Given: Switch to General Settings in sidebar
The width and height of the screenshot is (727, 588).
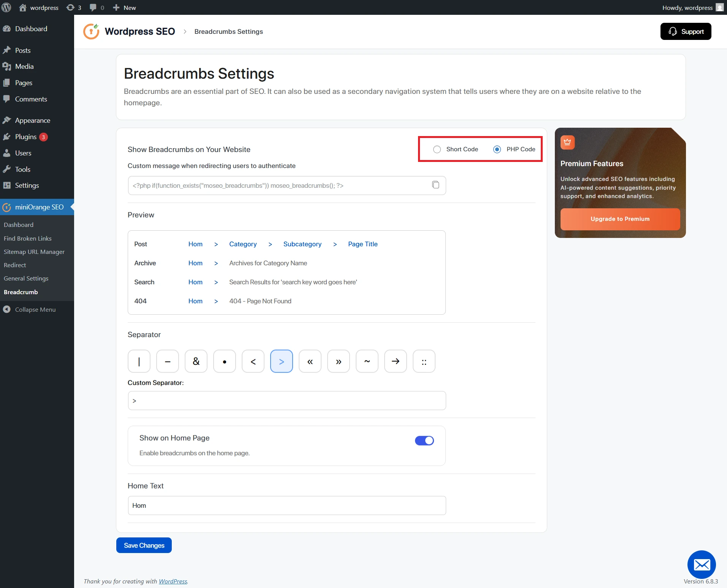Looking at the screenshot, I should [25, 278].
